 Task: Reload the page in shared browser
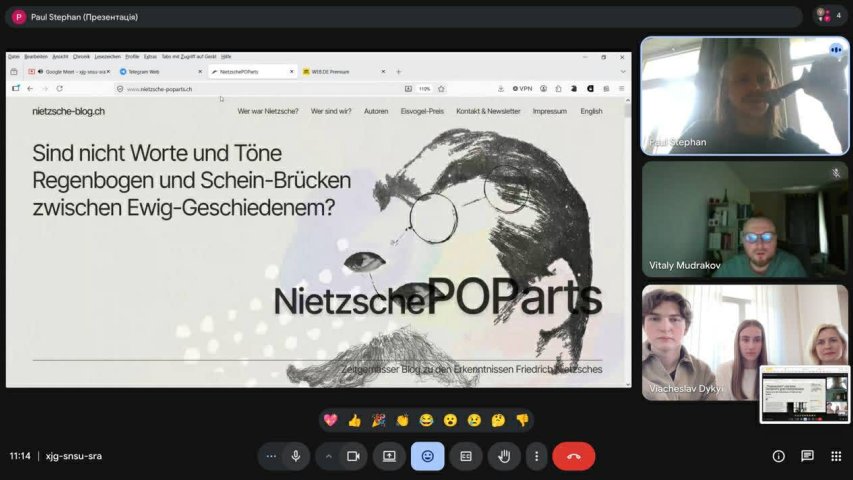[59, 89]
